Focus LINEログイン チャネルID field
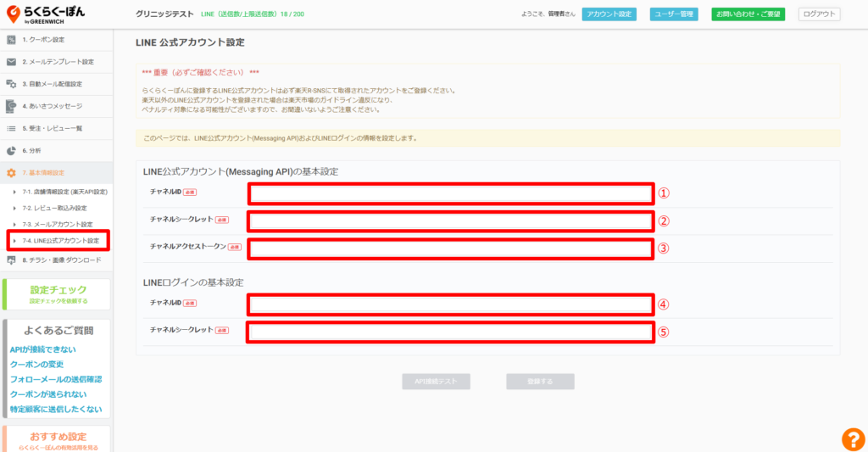 [x=451, y=304]
